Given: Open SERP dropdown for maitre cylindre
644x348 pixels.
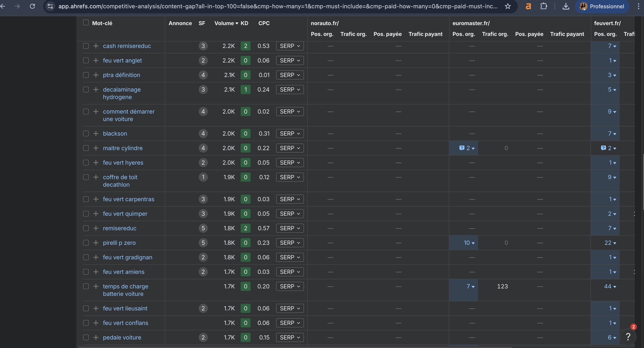Looking at the screenshot, I should coord(290,148).
